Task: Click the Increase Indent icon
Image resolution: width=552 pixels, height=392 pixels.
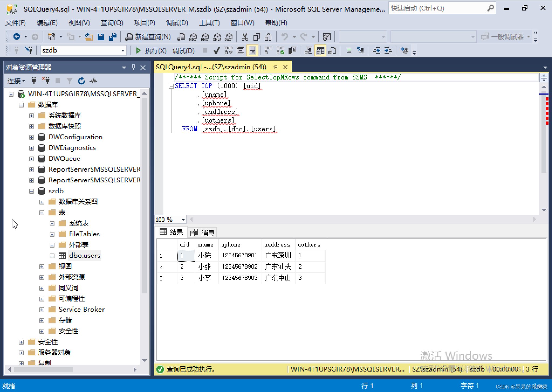Action: pos(388,50)
